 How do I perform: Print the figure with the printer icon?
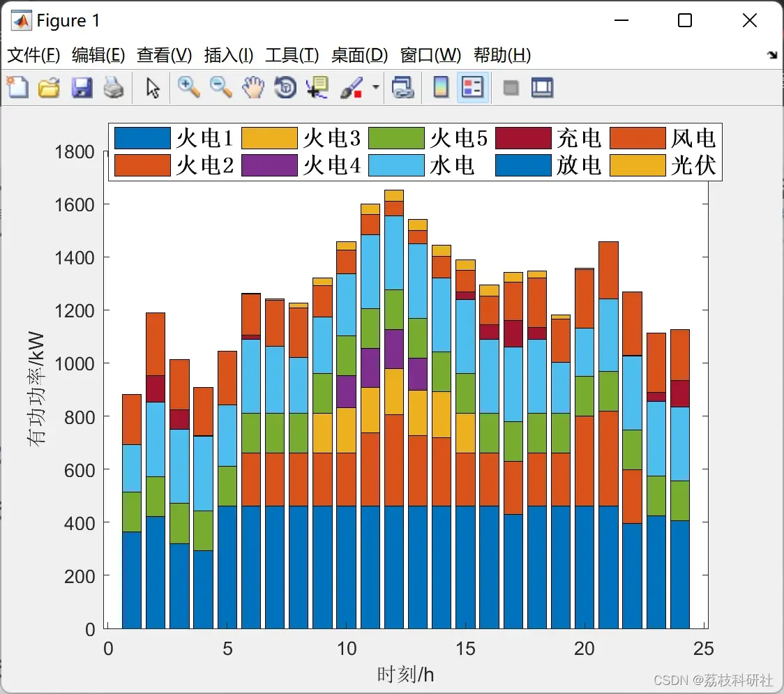tap(114, 87)
